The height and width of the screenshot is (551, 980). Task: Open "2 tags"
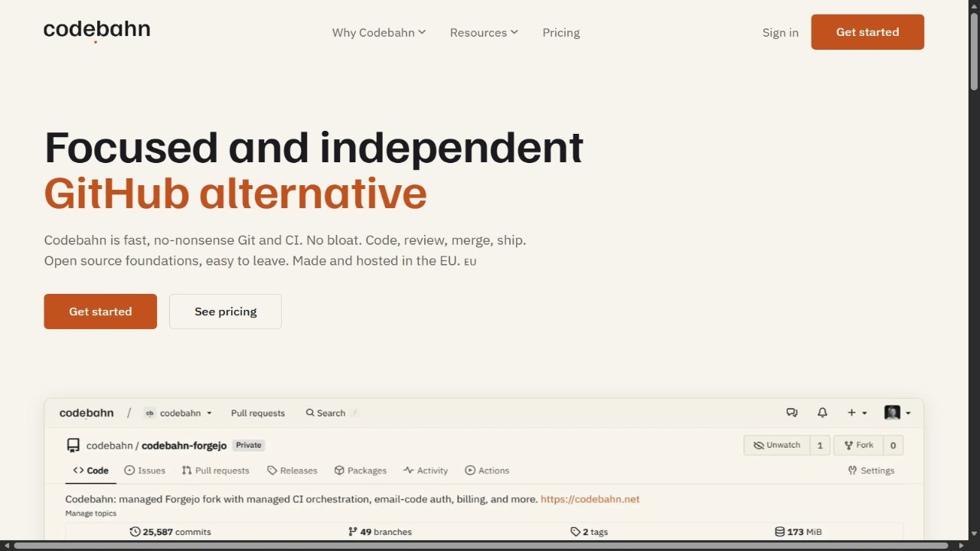(x=590, y=532)
